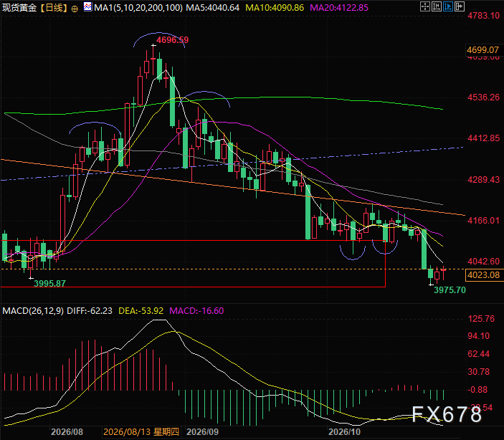
Task: Click the highlighted 2026/08/13 星期四 date marker
Action: [x=141, y=431]
